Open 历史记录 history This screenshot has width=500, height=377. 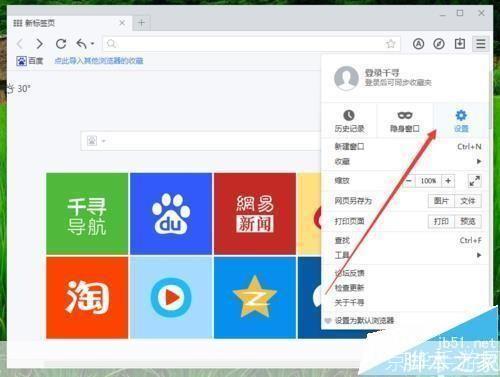[349, 121]
